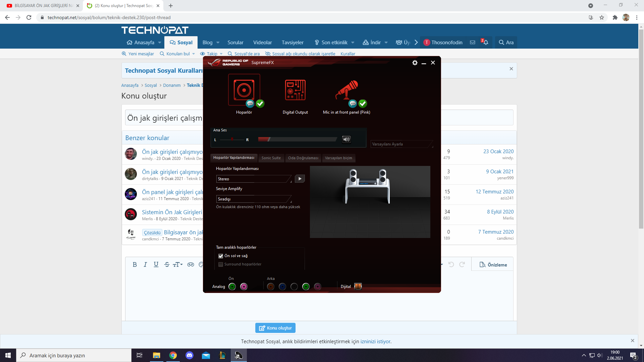Click the Dijital output port icon
This screenshot has height=362, width=644.
(358, 287)
